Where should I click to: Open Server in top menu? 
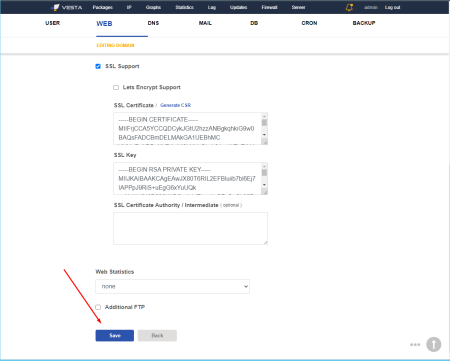pos(298,7)
